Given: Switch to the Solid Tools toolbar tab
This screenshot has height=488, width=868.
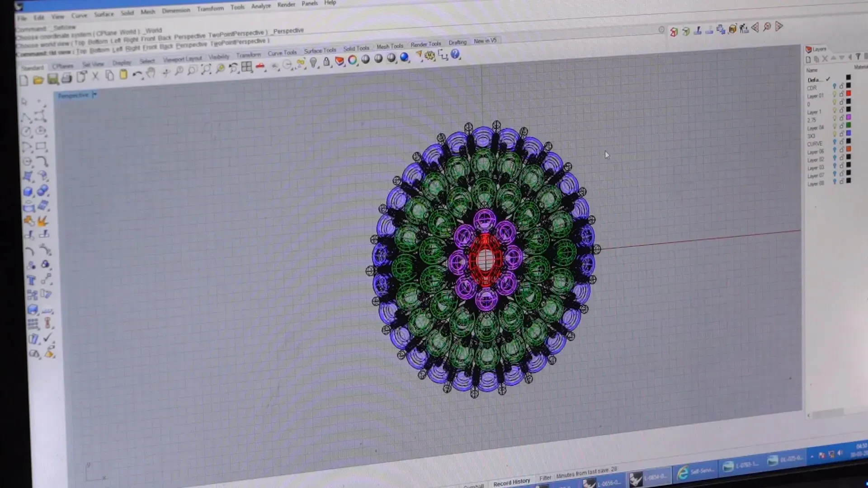Looking at the screenshot, I should pyautogui.click(x=356, y=48).
